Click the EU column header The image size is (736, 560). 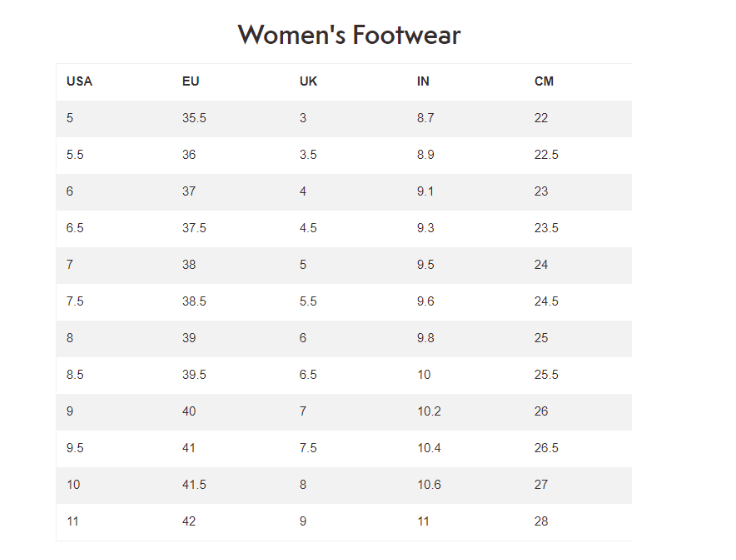(190, 81)
